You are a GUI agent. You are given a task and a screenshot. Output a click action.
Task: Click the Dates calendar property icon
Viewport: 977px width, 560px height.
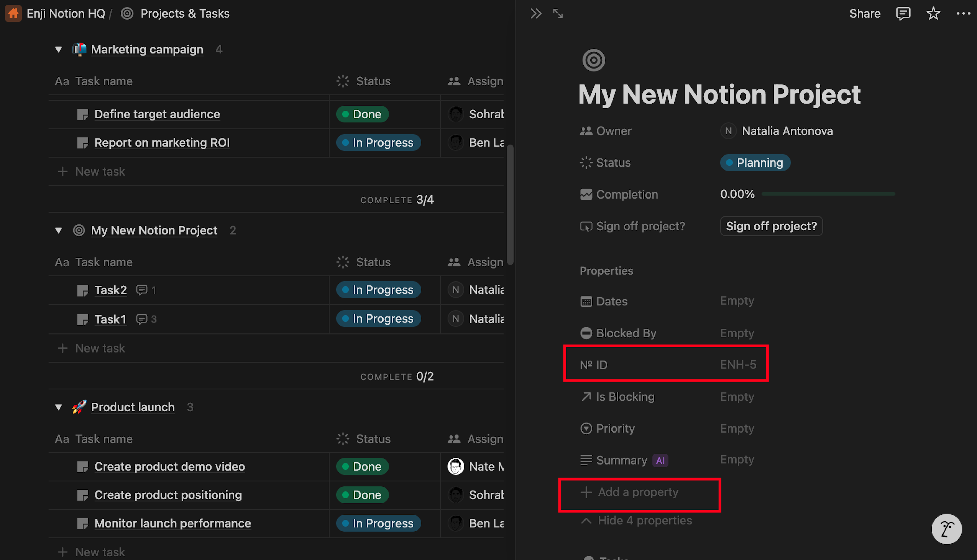586,301
